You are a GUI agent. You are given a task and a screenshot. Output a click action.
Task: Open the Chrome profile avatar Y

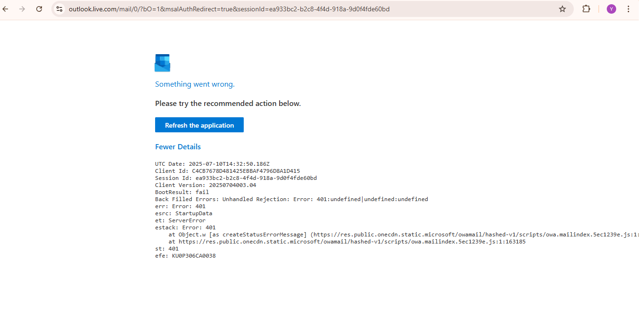click(x=611, y=9)
